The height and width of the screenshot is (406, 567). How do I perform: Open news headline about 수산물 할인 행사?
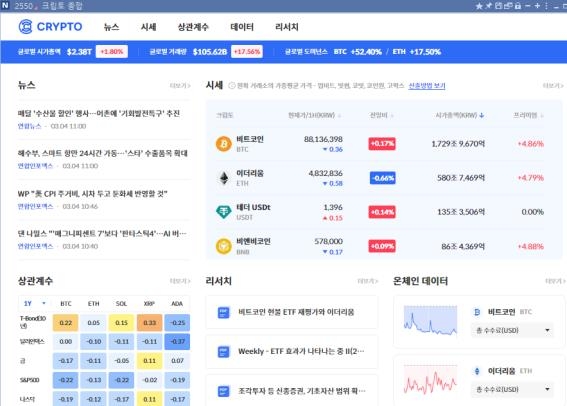[99, 114]
